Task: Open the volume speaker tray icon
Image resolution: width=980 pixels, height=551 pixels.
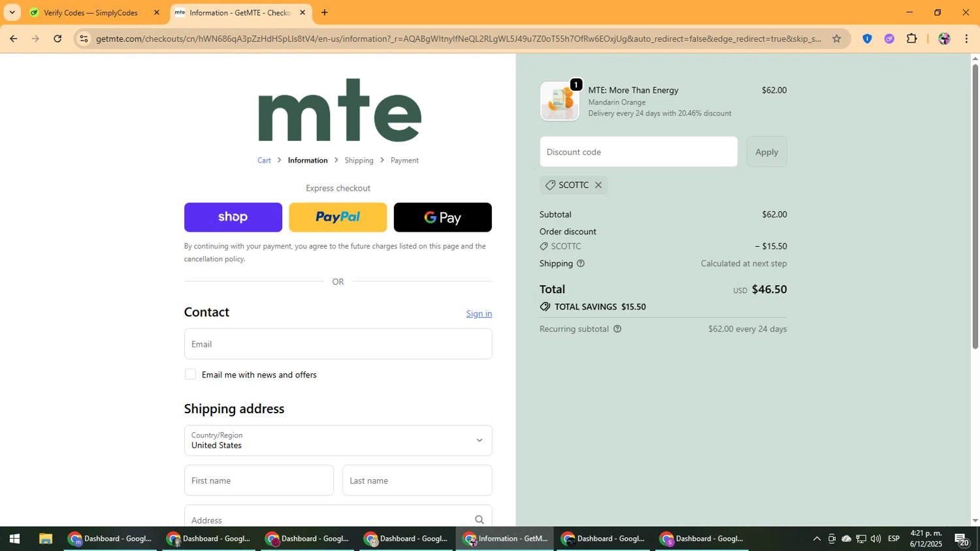Action: (x=875, y=539)
